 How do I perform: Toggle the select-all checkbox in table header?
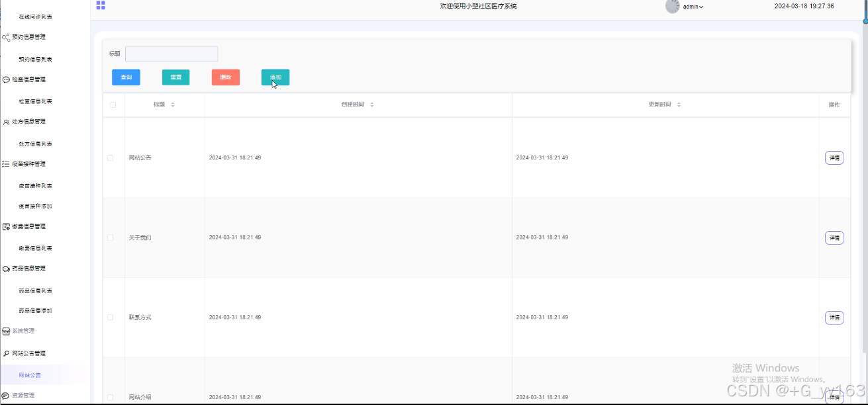[113, 105]
